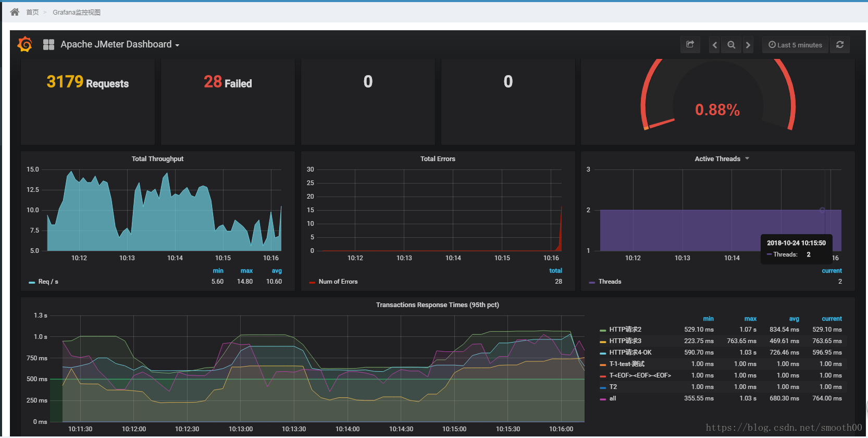Open Last 5 minutes time picker
Image resolution: width=868 pixels, height=438 pixels.
point(795,45)
